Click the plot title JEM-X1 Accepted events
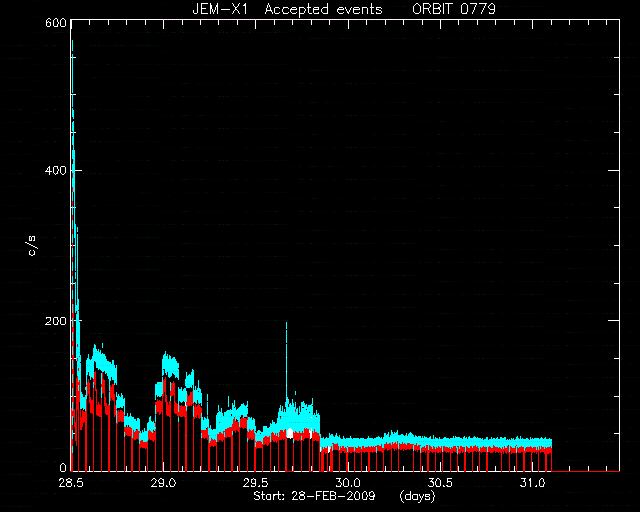The width and height of the screenshot is (640, 512). [x=287, y=9]
